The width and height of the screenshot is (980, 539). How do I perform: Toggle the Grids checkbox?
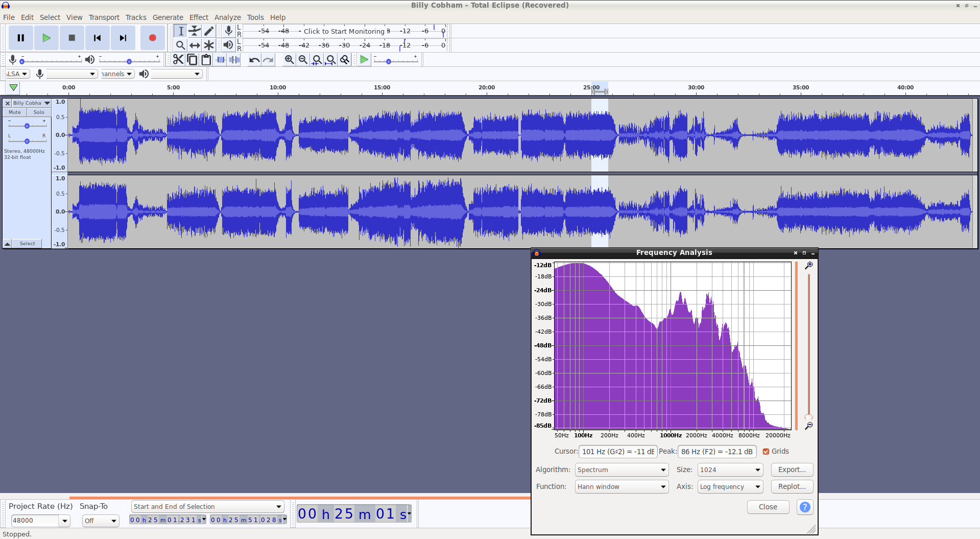(766, 451)
